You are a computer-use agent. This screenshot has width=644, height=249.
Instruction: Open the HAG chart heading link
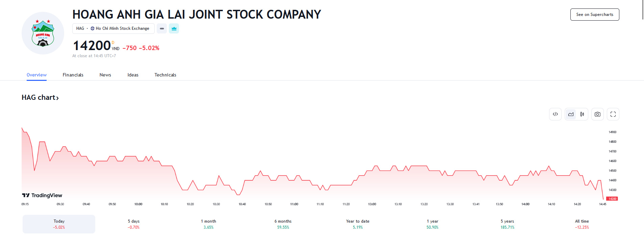[x=40, y=97]
